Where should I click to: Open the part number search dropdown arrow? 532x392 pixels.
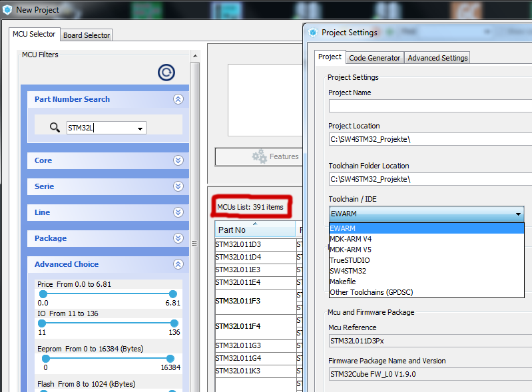point(140,128)
